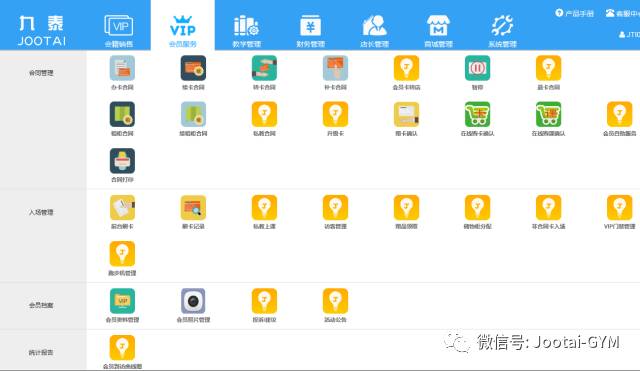Open 续卡合同 dark card renewal icon
Screen dimensions: 640x371
point(193,68)
